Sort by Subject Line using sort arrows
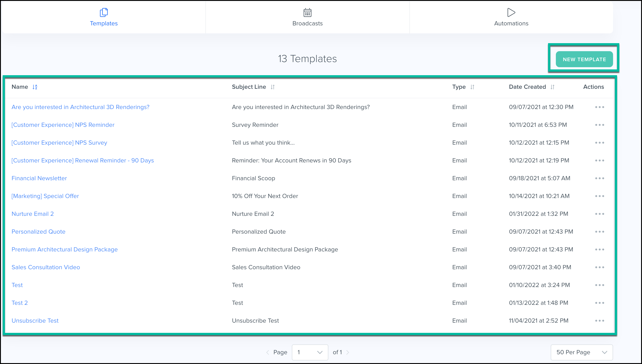The width and height of the screenshot is (642, 364). (x=273, y=87)
